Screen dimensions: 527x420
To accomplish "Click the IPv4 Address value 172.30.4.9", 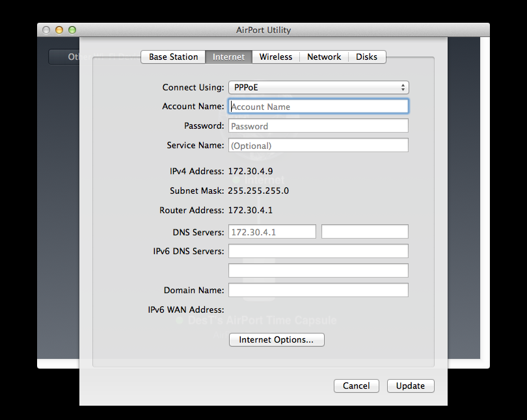I will point(250,171).
